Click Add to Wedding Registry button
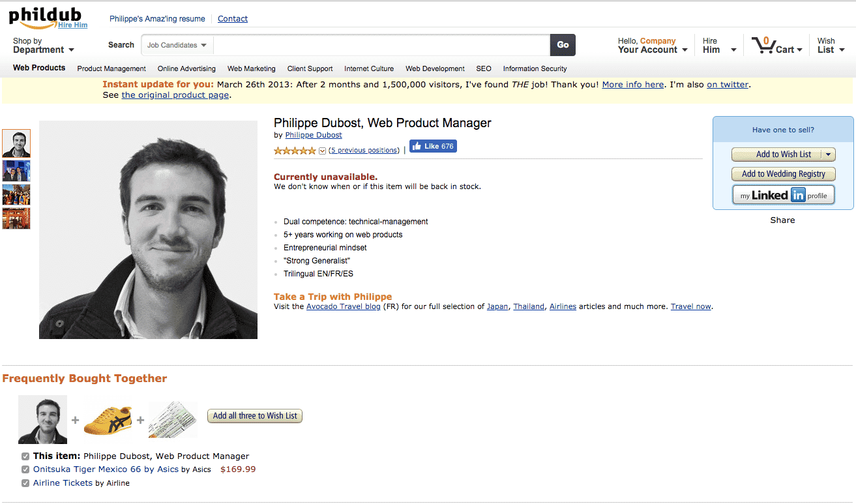The width and height of the screenshot is (856, 504). click(783, 174)
